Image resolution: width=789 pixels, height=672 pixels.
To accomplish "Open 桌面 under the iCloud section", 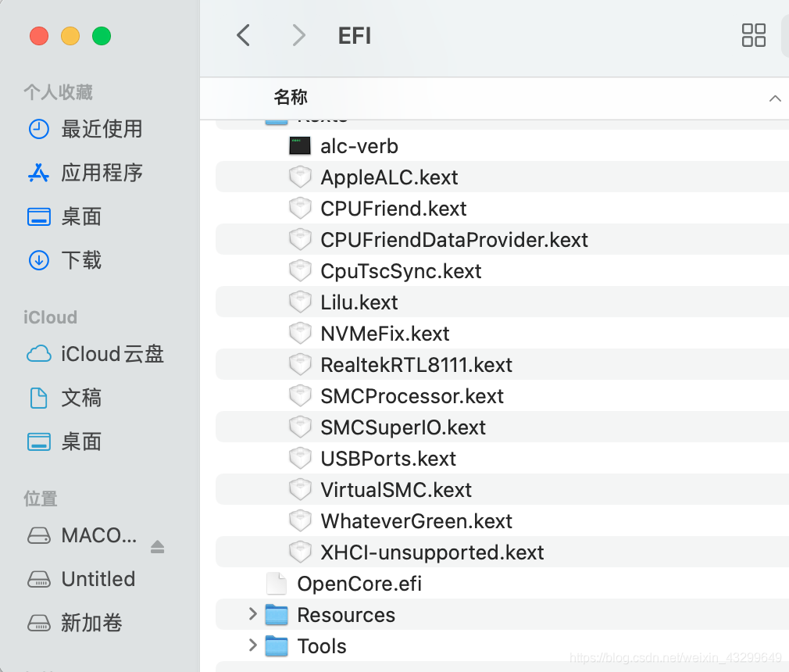I will click(x=81, y=441).
